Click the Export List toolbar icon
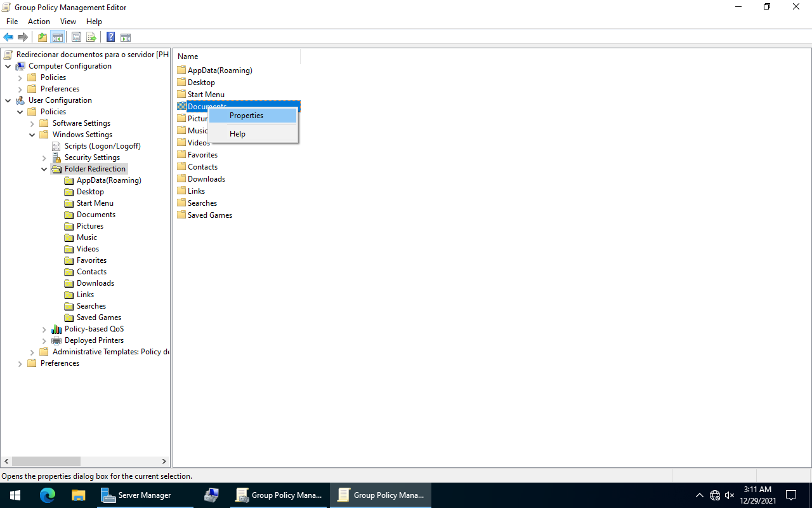This screenshot has height=508, width=812. click(91, 37)
